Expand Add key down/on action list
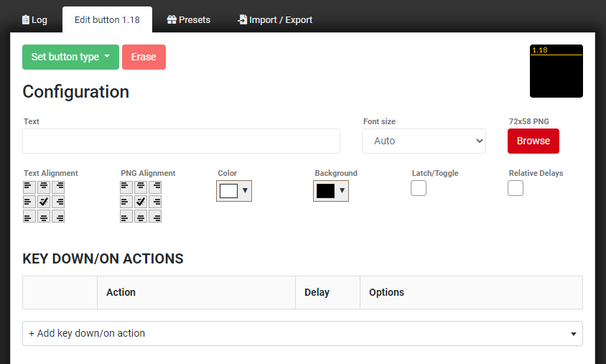This screenshot has width=606, height=364. coord(302,334)
